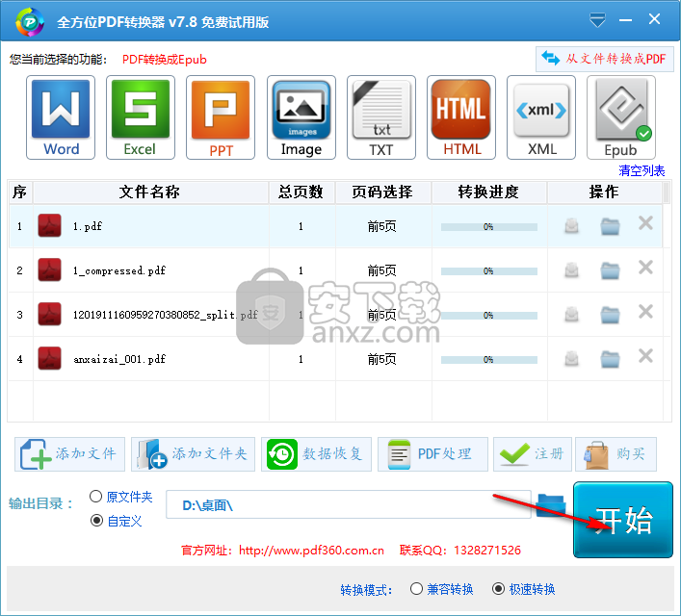This screenshot has width=681, height=616.
Task: Click the 添加文件夹 button
Action: coord(194,454)
